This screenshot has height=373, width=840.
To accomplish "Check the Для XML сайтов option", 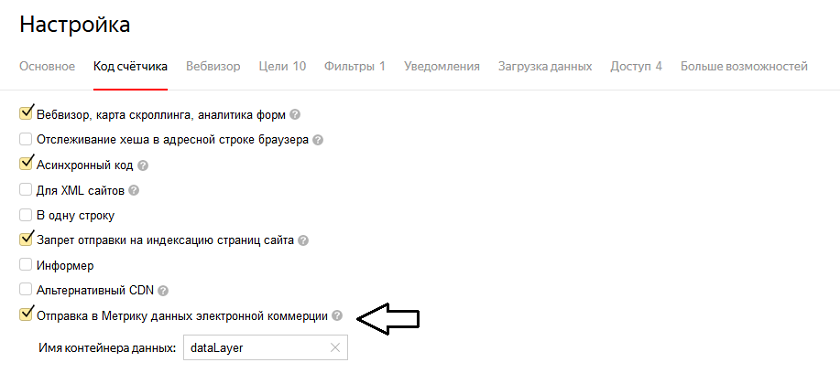I will pyautogui.click(x=26, y=190).
